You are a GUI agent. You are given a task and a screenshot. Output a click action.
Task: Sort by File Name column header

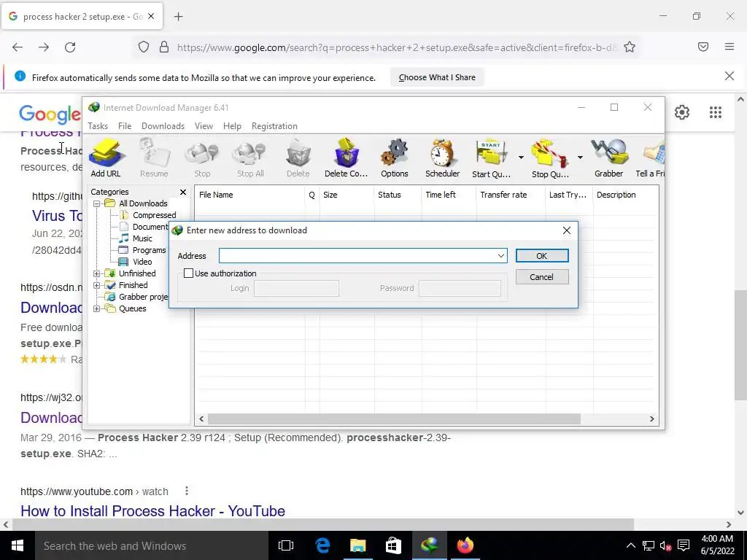[x=249, y=195]
